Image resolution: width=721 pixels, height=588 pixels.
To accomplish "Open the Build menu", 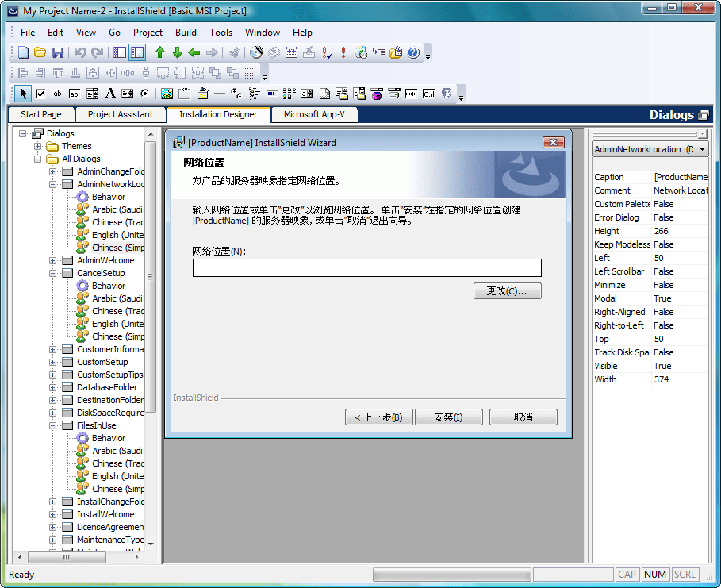I will (186, 33).
